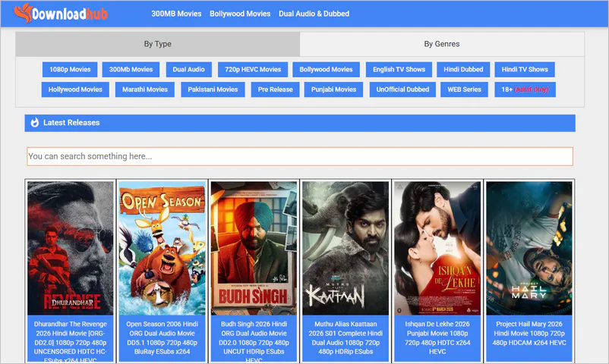Open 300MB Movies in the top navigation

pos(176,14)
